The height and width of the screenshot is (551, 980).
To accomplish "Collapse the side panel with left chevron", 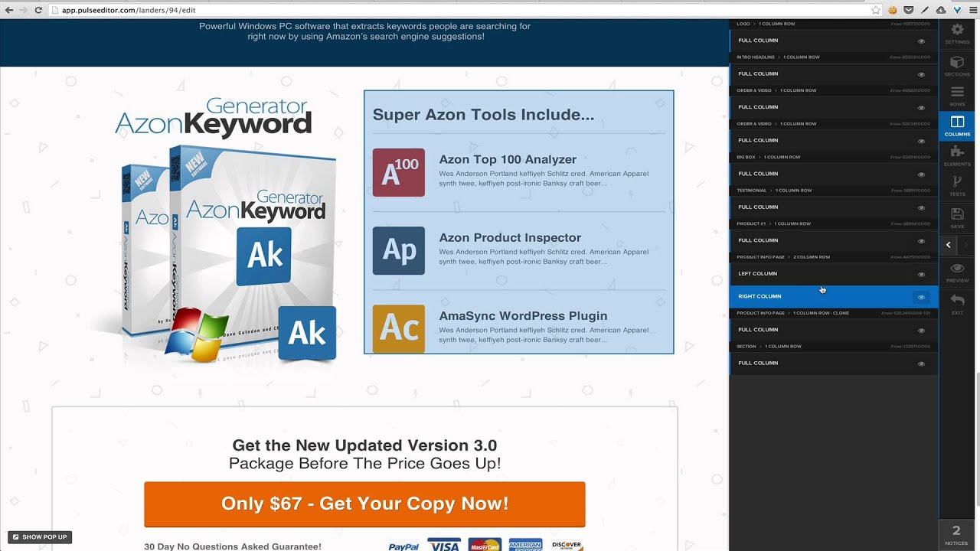I will pyautogui.click(x=948, y=245).
